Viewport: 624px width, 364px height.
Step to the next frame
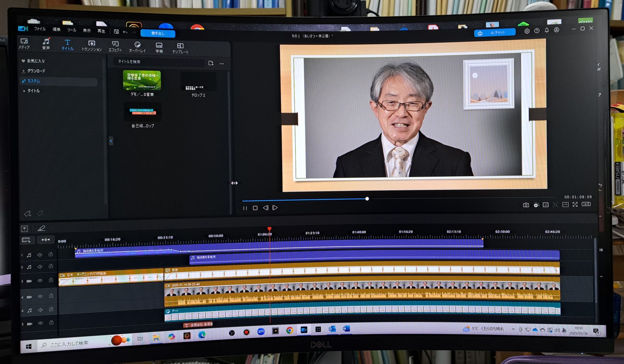tap(275, 208)
